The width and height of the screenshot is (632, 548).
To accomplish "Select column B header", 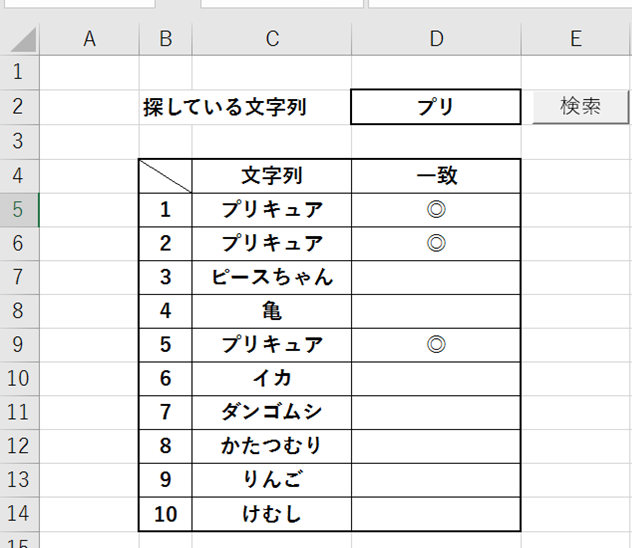I will [166, 39].
